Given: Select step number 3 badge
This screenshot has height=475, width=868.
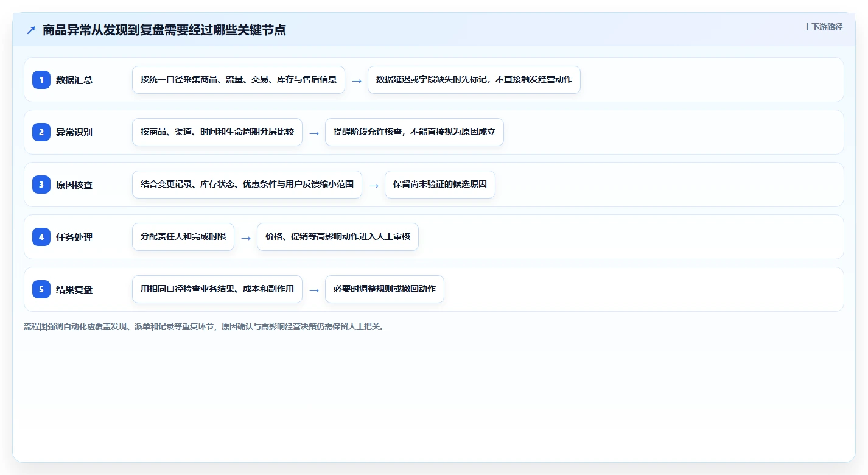Looking at the screenshot, I should pyautogui.click(x=41, y=185).
